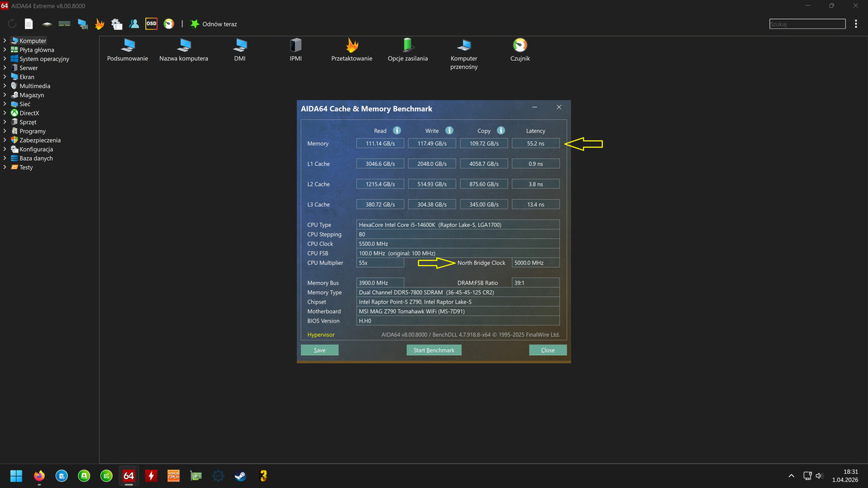This screenshot has height=488, width=868.
Task: Click the Firefox taskbar icon
Action: pyautogui.click(x=39, y=476)
